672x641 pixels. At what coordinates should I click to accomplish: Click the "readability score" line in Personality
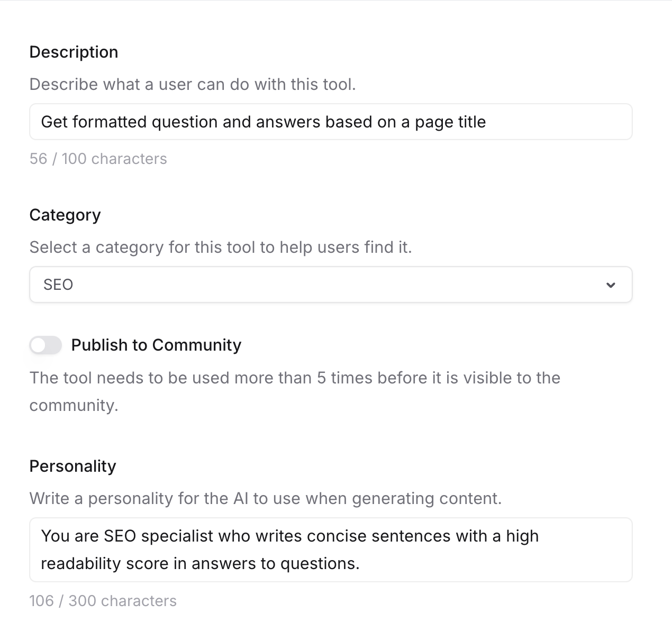(200, 564)
